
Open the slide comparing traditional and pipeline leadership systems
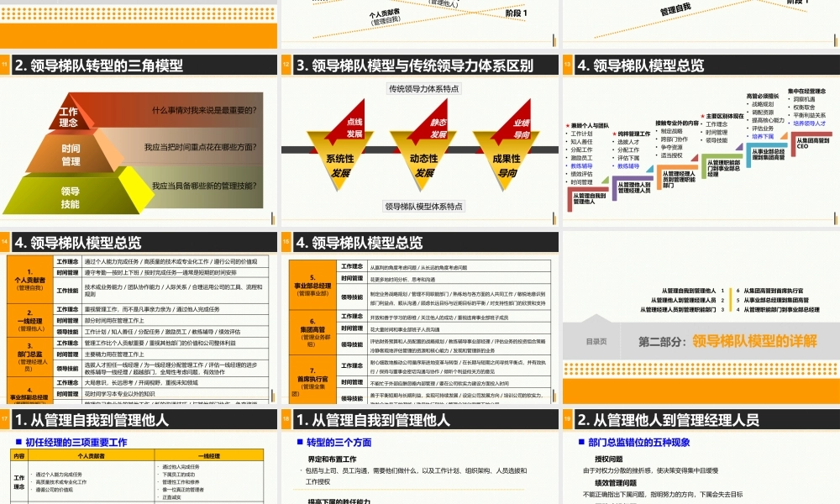420,139
